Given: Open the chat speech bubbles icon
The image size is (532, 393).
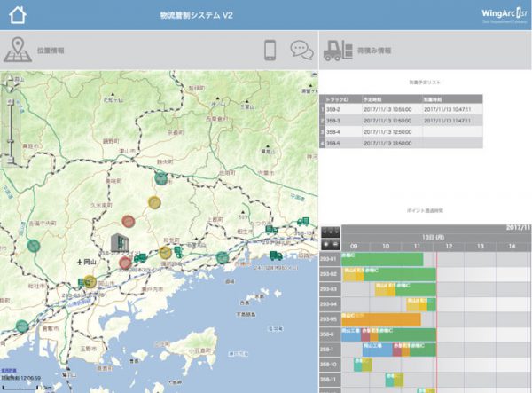Looking at the screenshot, I should tap(302, 50).
